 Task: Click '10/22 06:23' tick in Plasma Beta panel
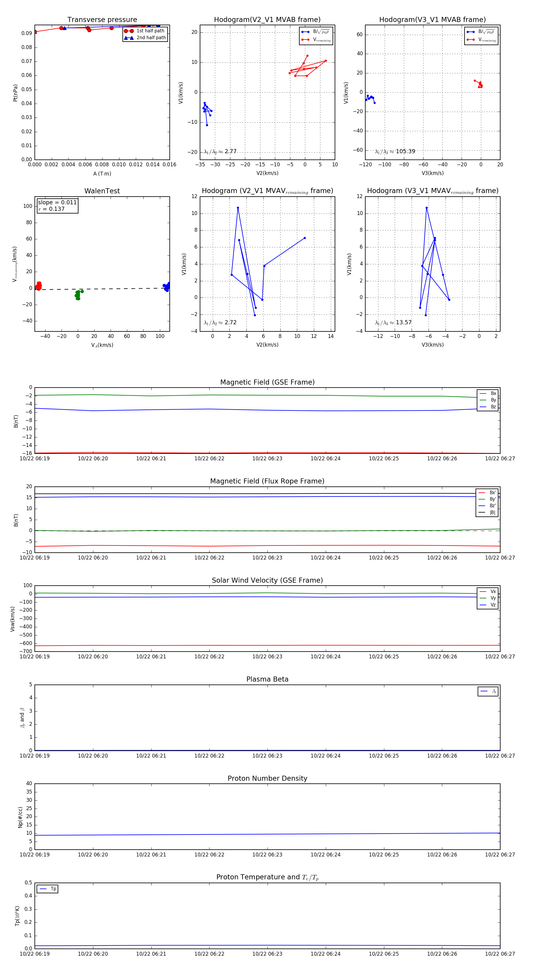(267, 756)
